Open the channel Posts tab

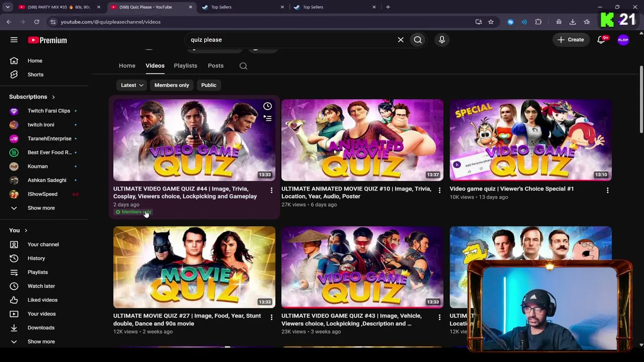pos(215,66)
